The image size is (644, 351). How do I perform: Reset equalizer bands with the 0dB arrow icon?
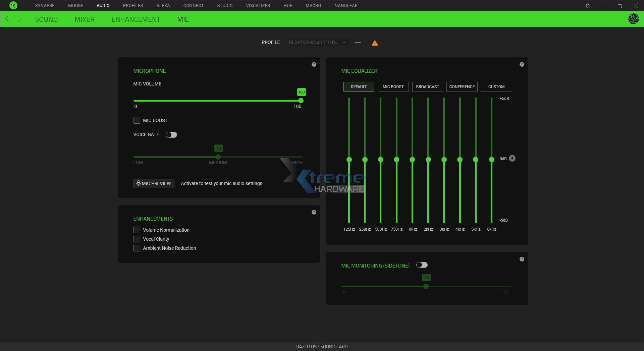512,159
